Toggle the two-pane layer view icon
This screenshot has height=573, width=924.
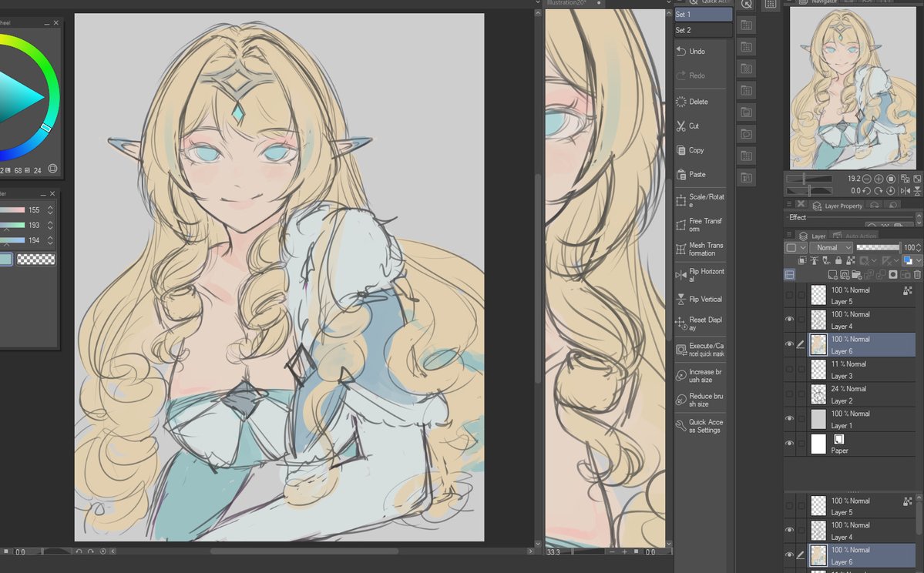tap(790, 274)
